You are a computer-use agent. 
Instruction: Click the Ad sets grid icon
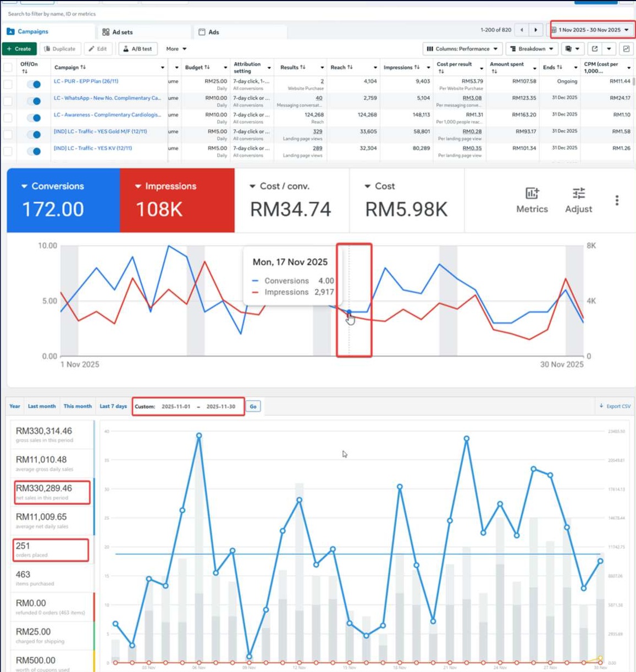click(x=106, y=32)
